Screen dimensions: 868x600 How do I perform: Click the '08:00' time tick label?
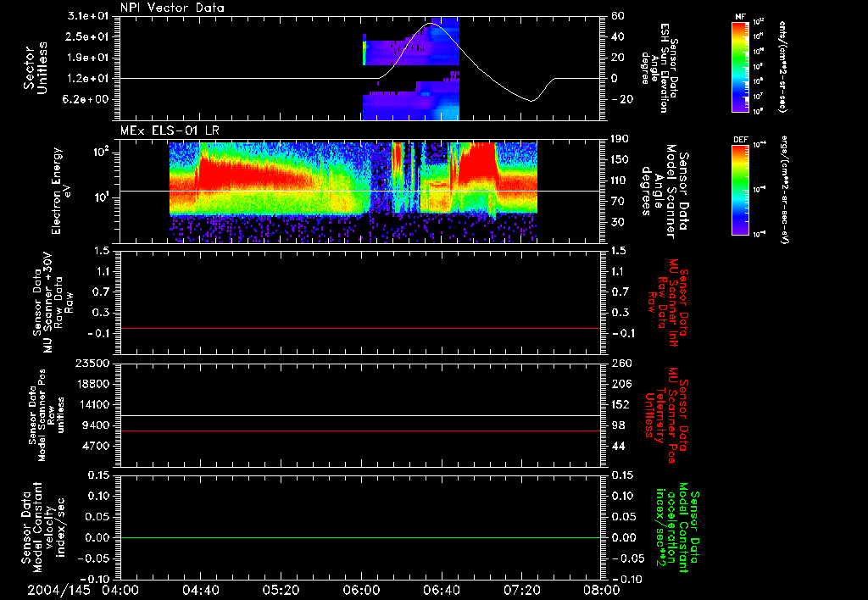[601, 590]
